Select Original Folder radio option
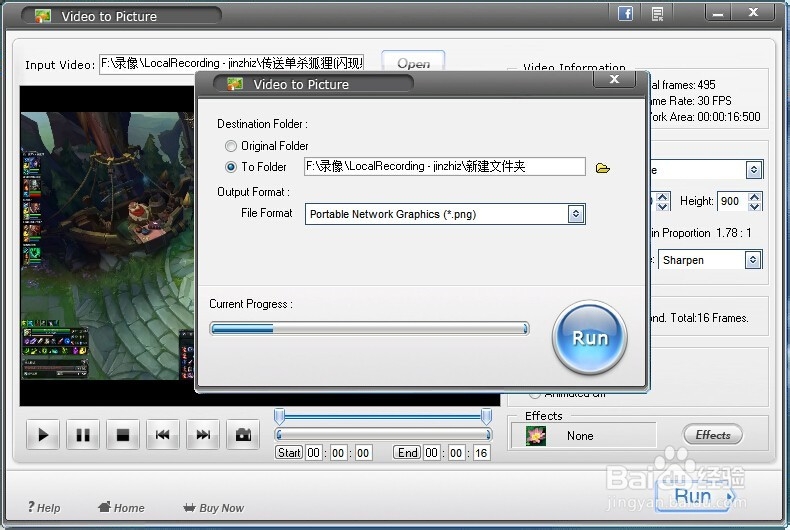The height and width of the screenshot is (530, 790). pos(231,146)
